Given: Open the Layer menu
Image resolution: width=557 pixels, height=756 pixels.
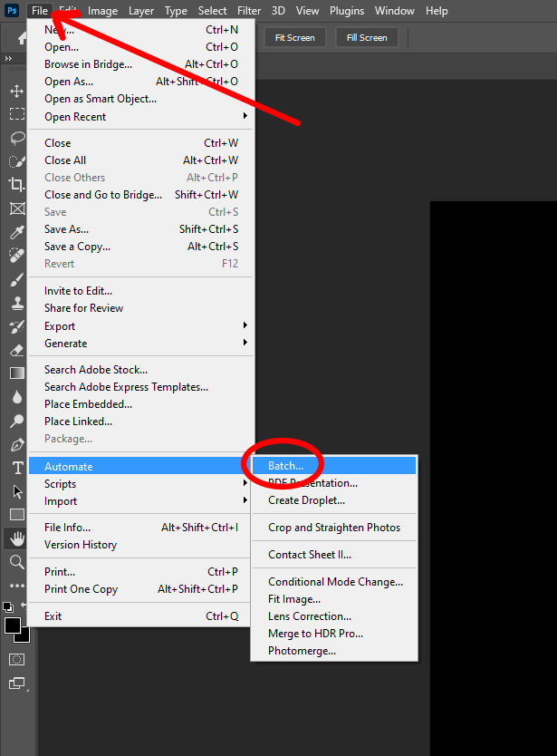Looking at the screenshot, I should 141,11.
